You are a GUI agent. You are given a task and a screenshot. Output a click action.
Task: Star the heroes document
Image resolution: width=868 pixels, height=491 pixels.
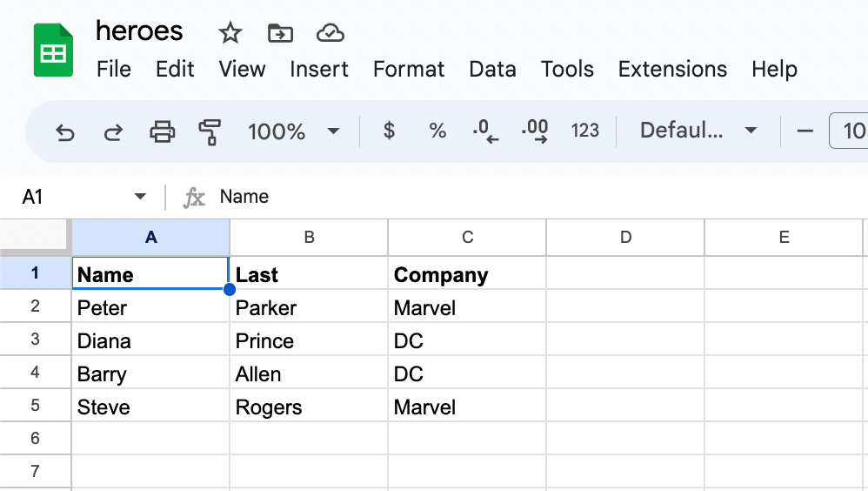[x=230, y=33]
